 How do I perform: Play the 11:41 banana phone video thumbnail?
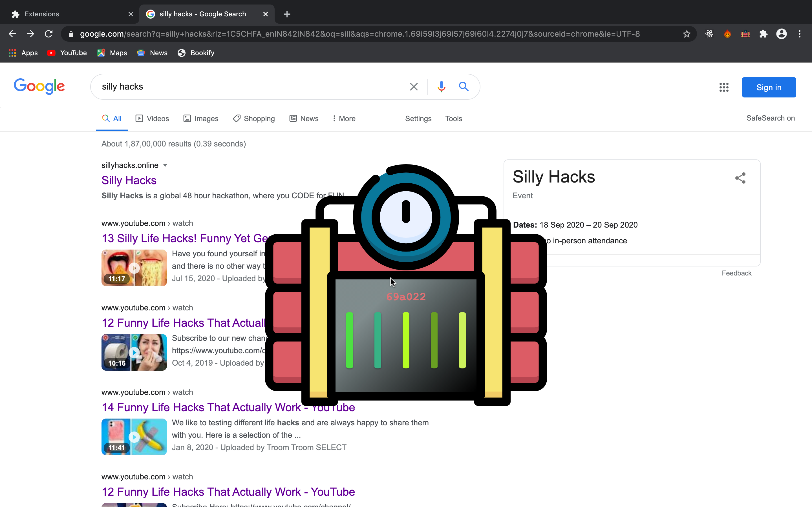pos(134,437)
